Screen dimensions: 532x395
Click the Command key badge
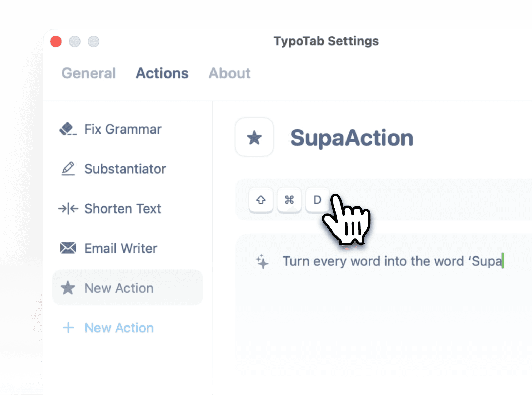(289, 200)
